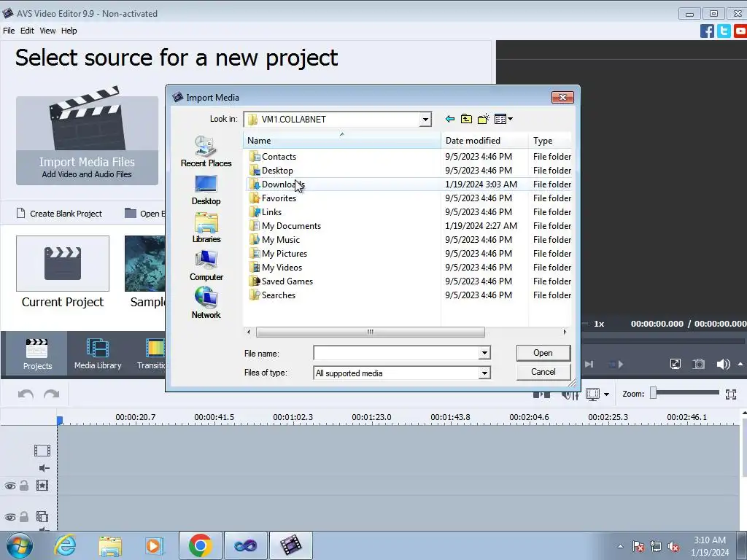Click the go back arrow in dialog

pos(449,119)
